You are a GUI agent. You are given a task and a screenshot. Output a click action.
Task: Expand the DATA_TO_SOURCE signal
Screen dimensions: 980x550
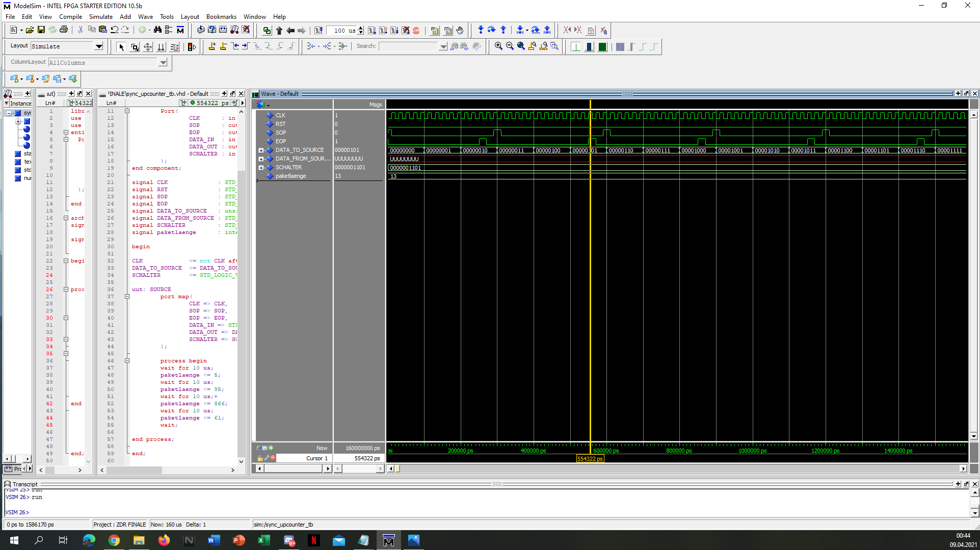click(x=261, y=150)
